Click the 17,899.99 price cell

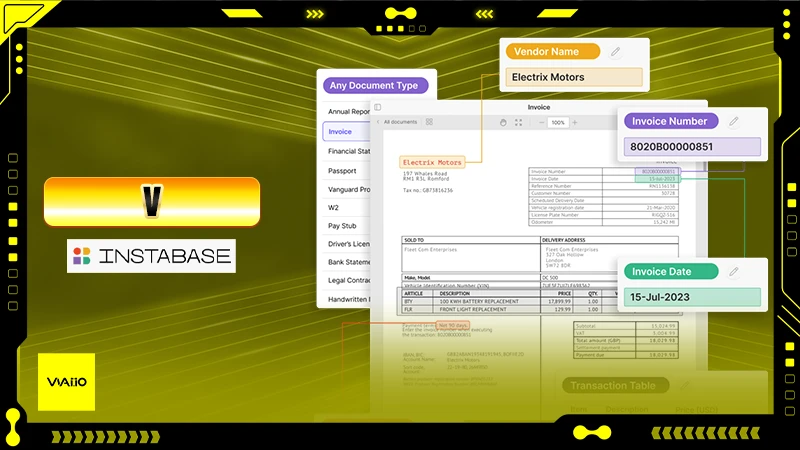tap(559, 302)
